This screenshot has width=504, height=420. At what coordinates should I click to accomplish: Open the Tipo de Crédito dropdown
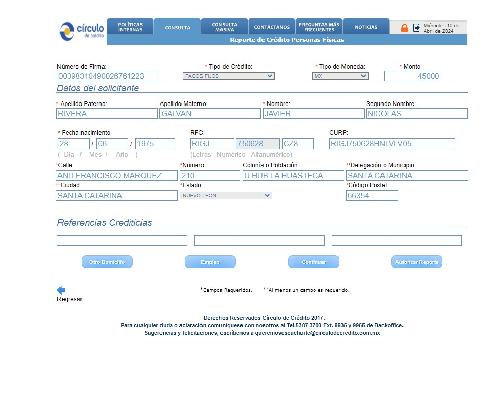[x=229, y=76]
